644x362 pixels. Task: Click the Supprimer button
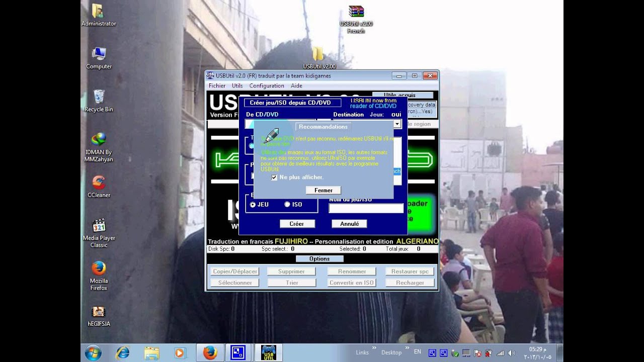coord(292,271)
